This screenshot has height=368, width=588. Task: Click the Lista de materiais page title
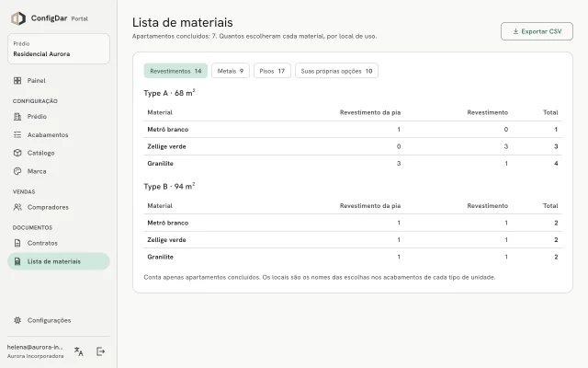click(182, 22)
